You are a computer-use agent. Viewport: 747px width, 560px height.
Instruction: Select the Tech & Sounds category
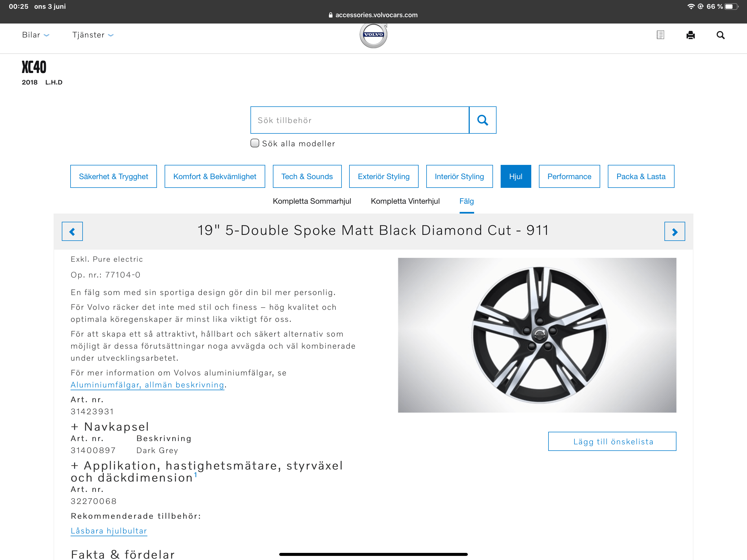click(307, 176)
